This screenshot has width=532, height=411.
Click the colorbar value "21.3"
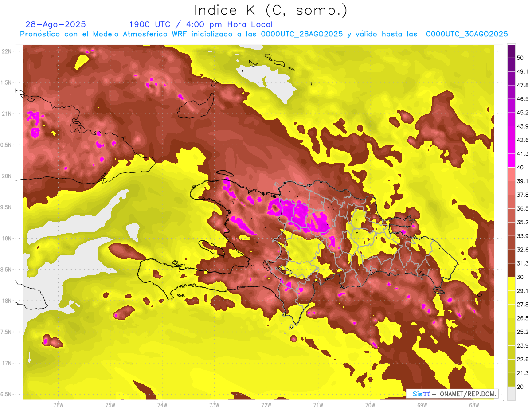(x=523, y=373)
